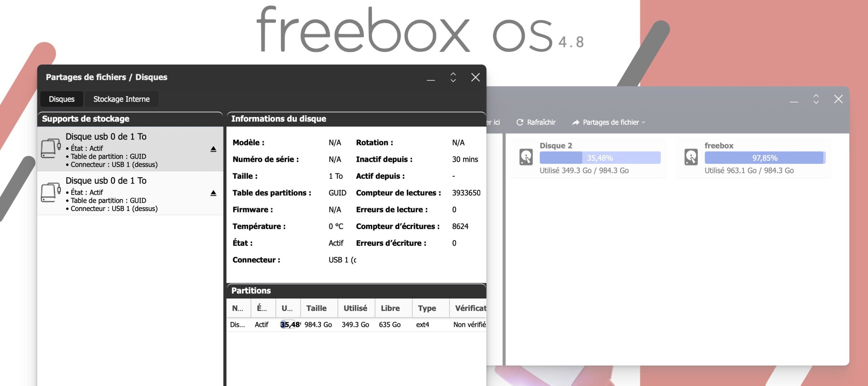Sort partitions by the Taille column

[319, 308]
